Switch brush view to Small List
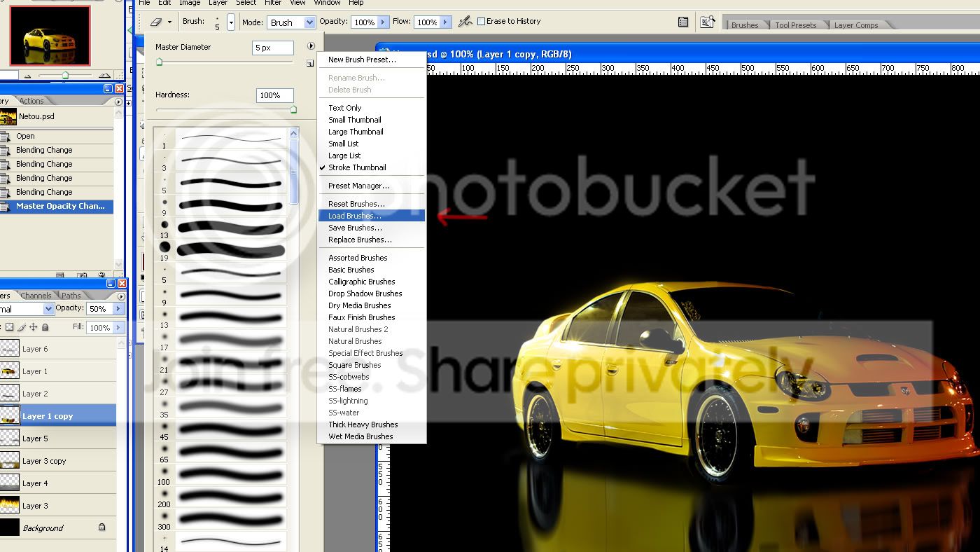This screenshot has width=980, height=552. click(372, 144)
